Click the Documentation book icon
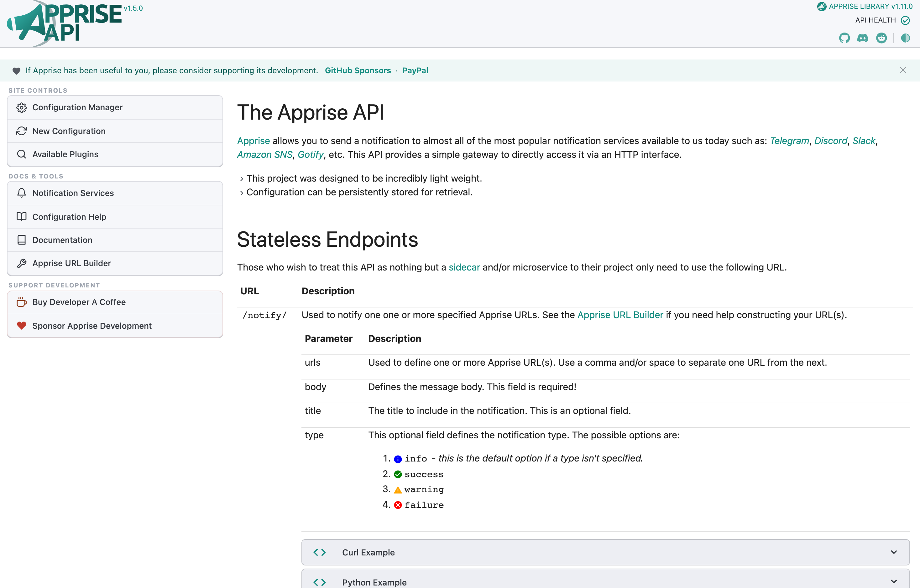The height and width of the screenshot is (588, 920). coord(21,240)
